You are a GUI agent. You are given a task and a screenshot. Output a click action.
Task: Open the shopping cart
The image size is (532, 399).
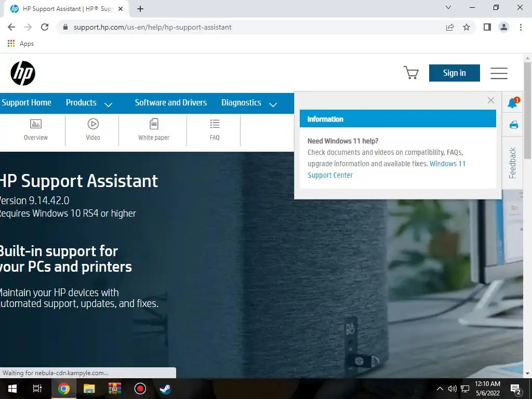click(x=411, y=73)
